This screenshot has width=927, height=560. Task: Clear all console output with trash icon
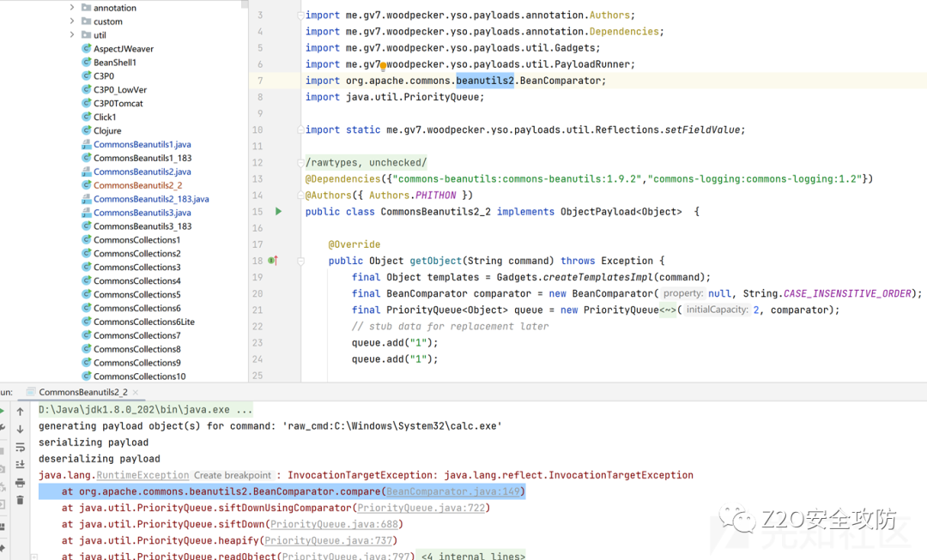point(20,500)
